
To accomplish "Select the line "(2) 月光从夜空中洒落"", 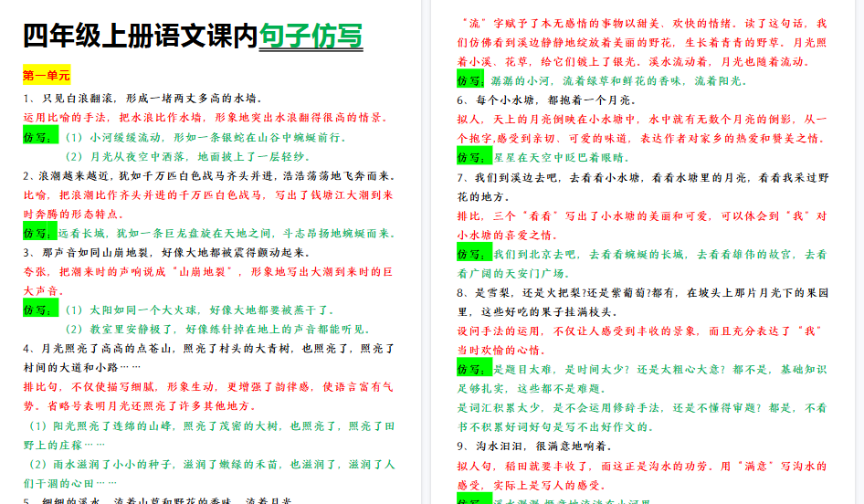I will tap(190, 156).
